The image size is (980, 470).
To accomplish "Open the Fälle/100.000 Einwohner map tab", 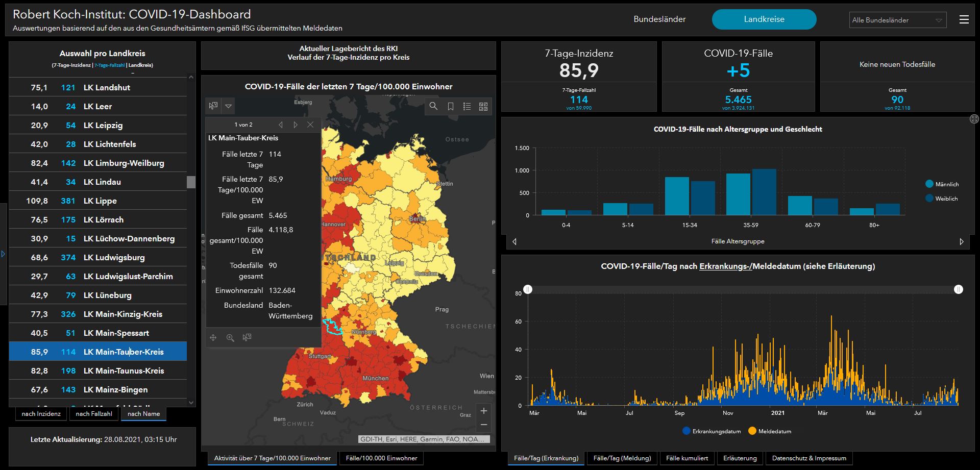I will [381, 458].
